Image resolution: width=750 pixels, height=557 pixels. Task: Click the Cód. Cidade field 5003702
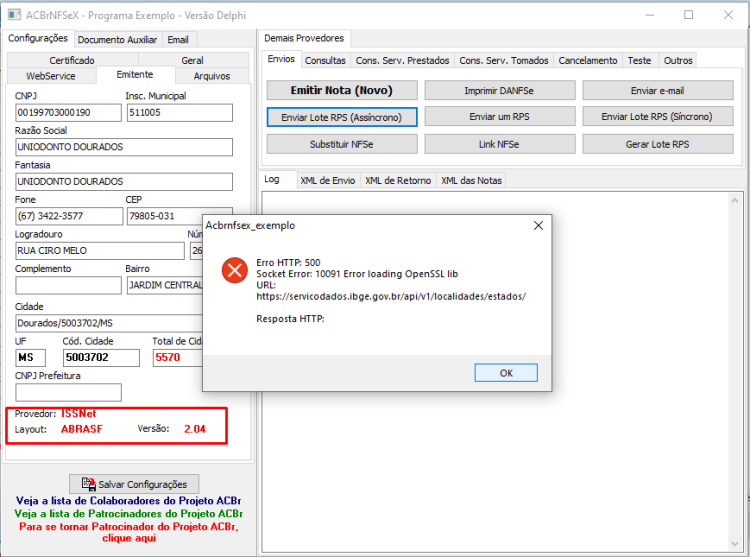101,358
